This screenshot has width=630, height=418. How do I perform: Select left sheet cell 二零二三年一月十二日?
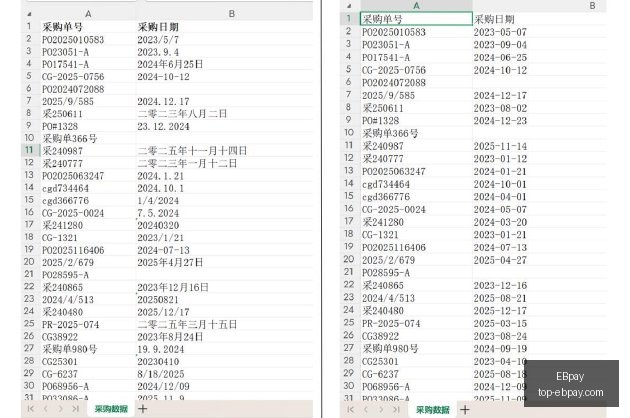click(x=224, y=163)
